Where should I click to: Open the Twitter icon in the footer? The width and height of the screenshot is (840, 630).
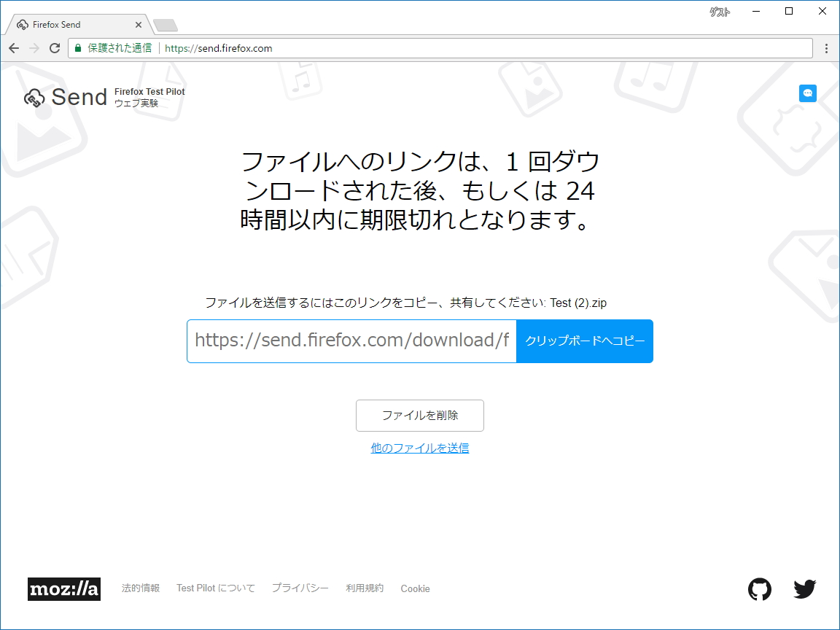tap(804, 588)
